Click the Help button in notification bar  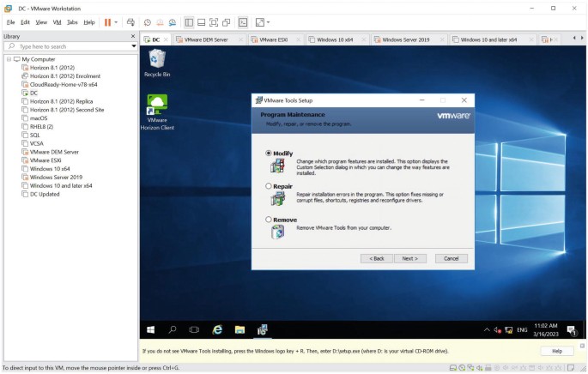556,351
